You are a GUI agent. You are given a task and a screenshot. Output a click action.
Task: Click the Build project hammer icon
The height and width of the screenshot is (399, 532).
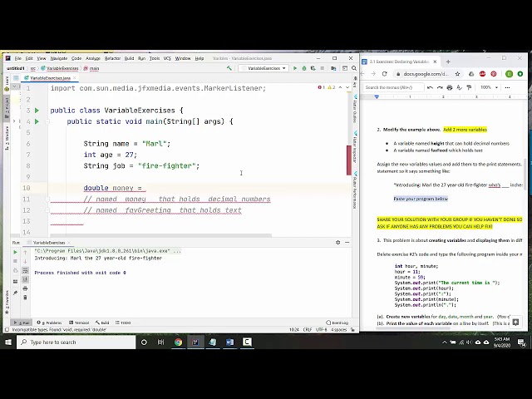coord(229,68)
